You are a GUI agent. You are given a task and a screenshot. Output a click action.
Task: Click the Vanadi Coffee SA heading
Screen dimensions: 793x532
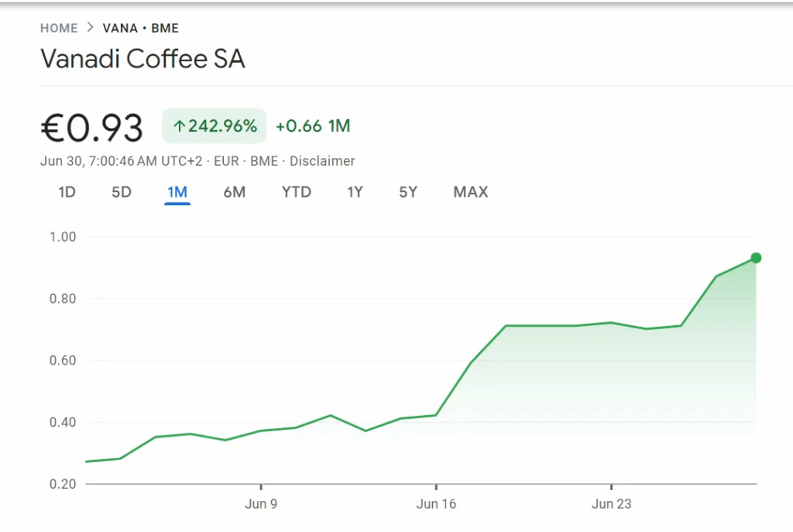[142, 59]
